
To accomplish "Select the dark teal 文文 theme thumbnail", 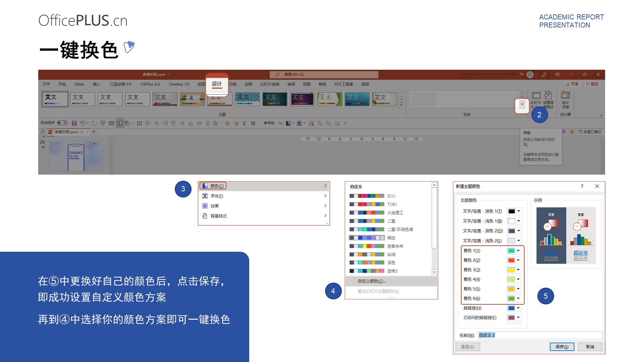I will (275, 99).
